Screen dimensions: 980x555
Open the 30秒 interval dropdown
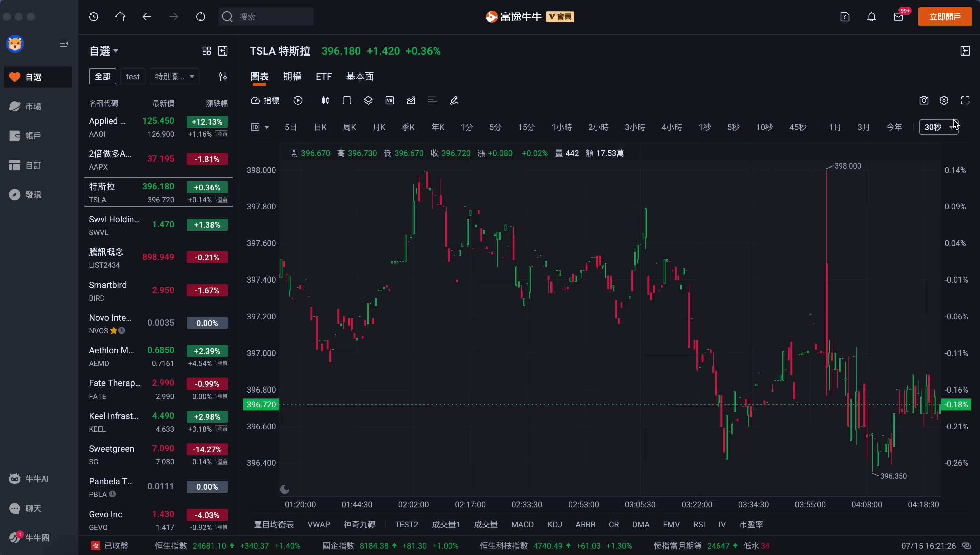tap(939, 127)
